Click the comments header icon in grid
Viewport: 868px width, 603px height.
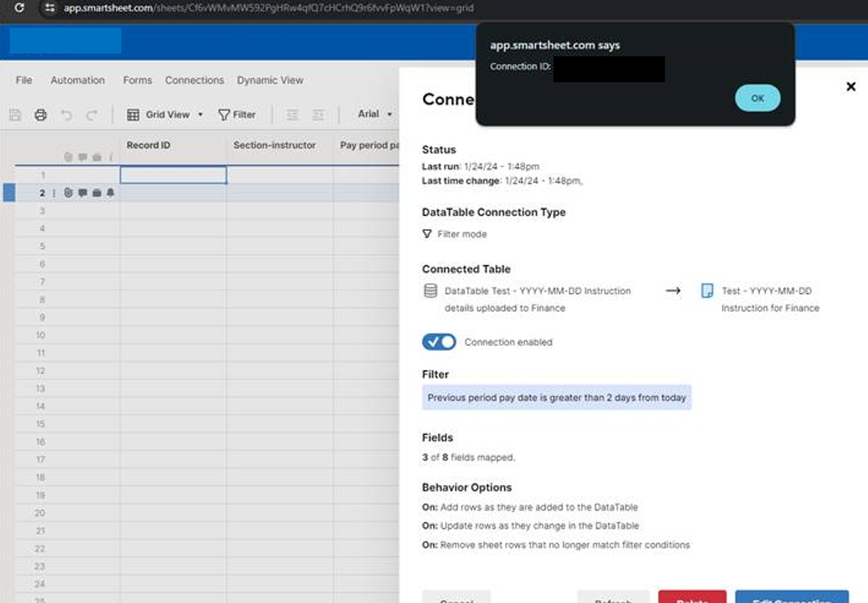tap(83, 157)
